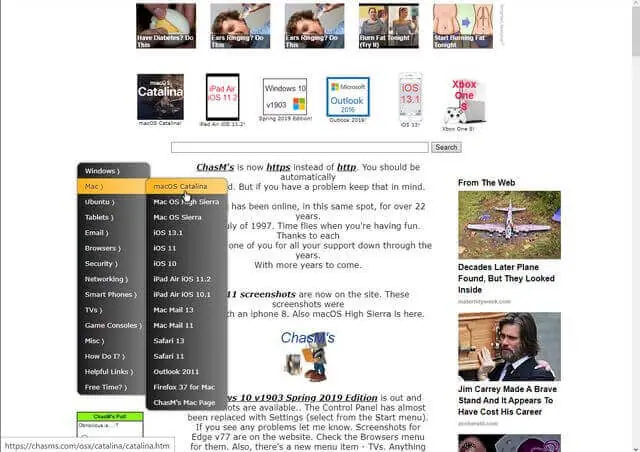This screenshot has height=452, width=640.
Task: Expand the TVs menu
Action: pos(111,310)
